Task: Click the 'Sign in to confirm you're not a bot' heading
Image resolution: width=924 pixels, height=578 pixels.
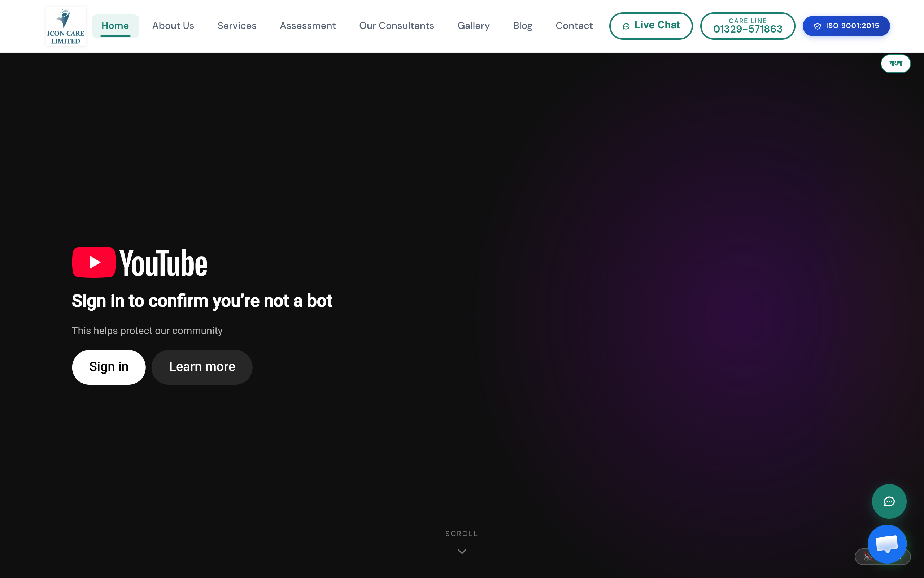Action: tap(202, 301)
